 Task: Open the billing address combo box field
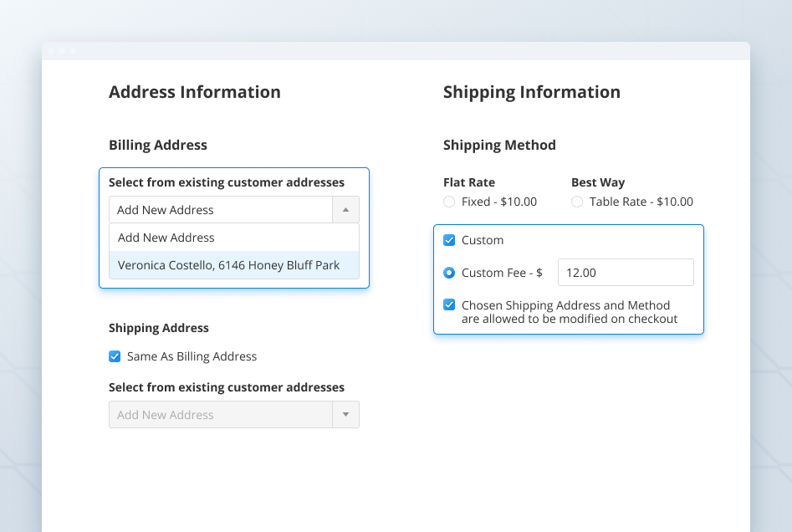point(222,209)
